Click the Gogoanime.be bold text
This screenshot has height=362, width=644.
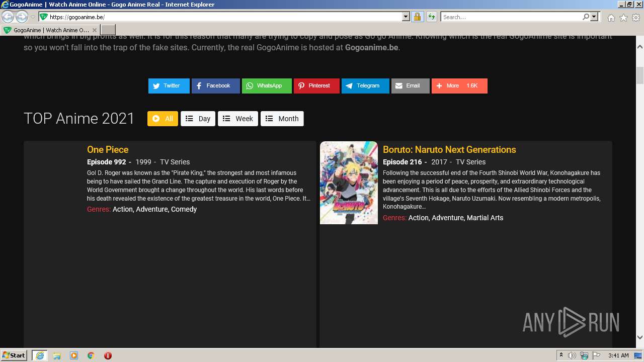[371, 48]
